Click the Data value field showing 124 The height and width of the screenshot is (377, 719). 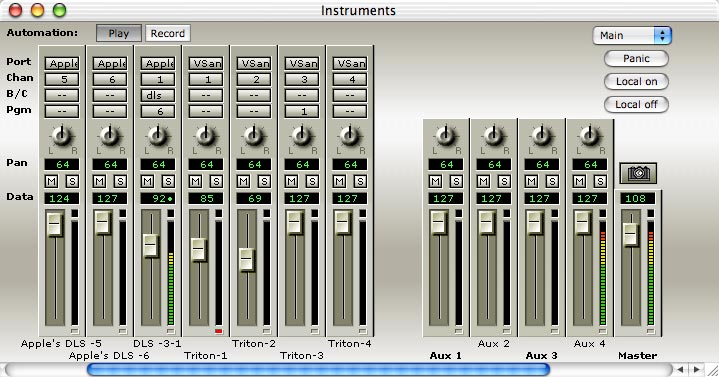[62, 199]
